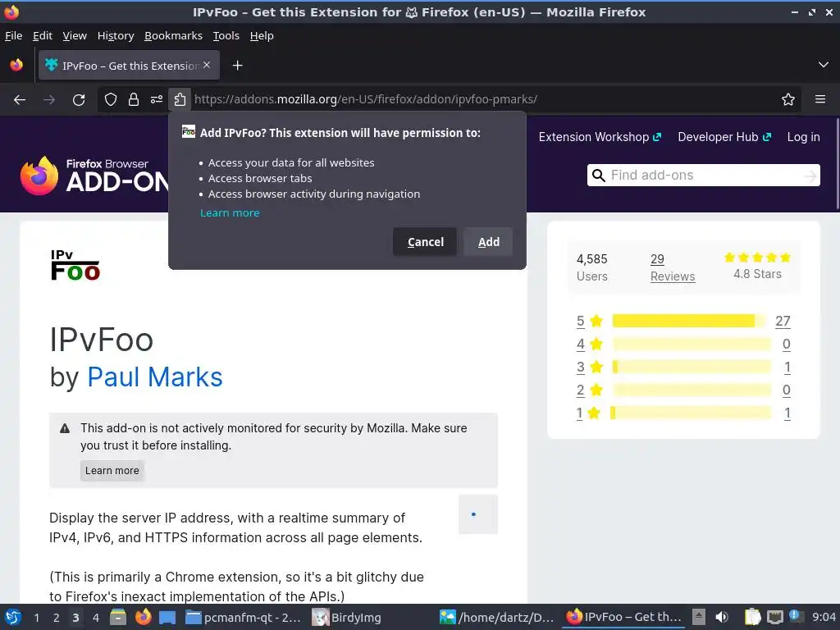Viewport: 840px width, 630px height.
Task: Open site permissions icon in address bar
Action: [x=157, y=99]
